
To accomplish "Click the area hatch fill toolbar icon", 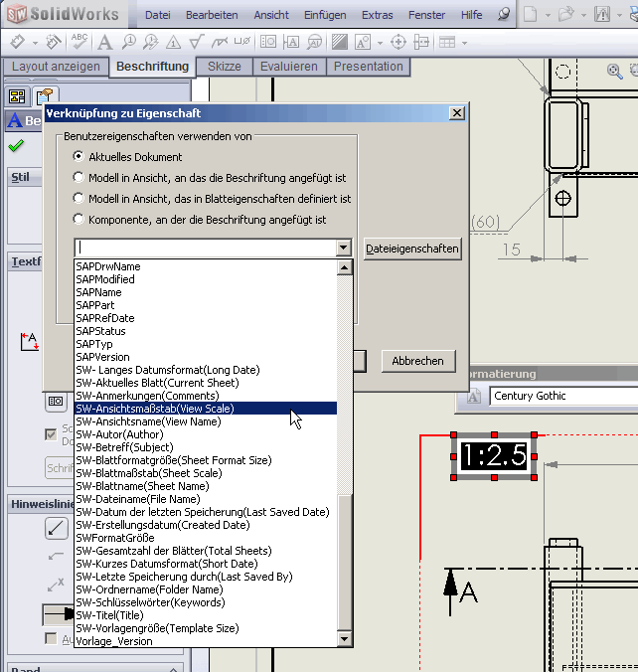I will pos(339,42).
